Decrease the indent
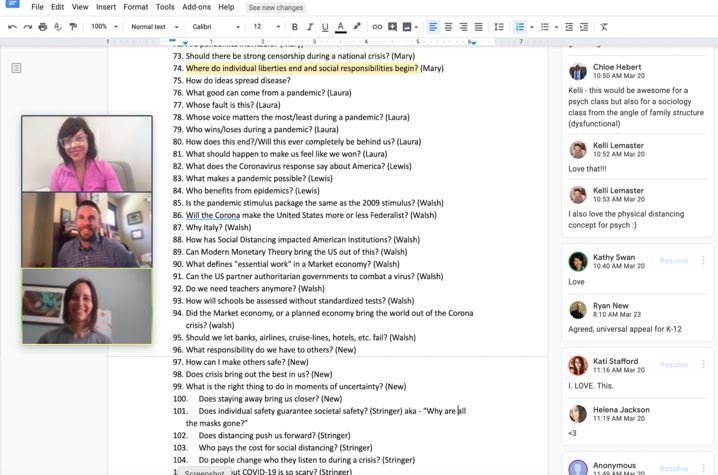The height and width of the screenshot is (475, 718). pos(569,27)
